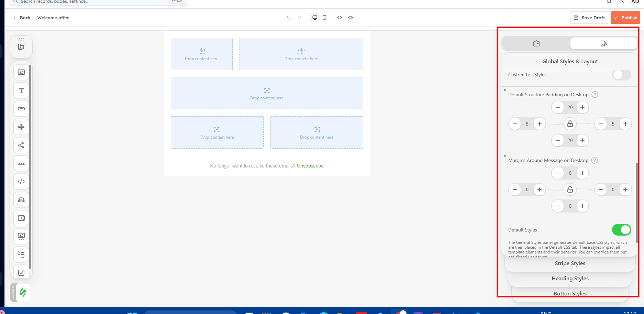644x314 pixels.
Task: Select the Checkbox form block tool
Action: [21, 272]
